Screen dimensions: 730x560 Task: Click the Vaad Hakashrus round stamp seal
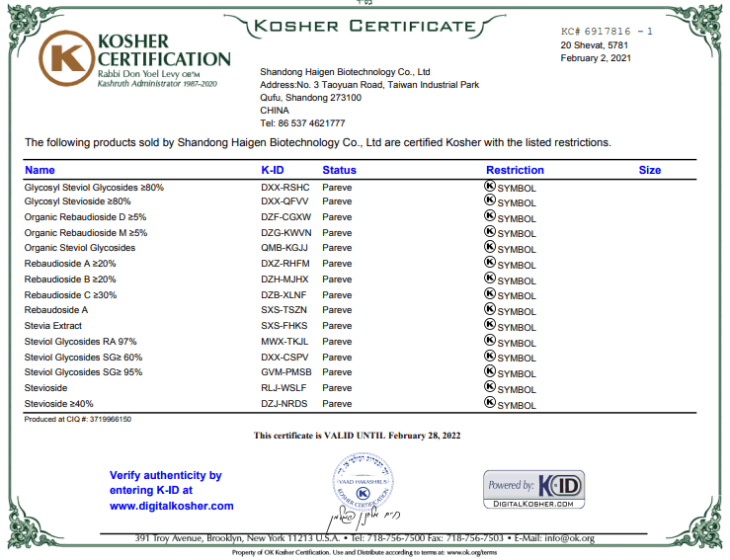click(x=364, y=482)
